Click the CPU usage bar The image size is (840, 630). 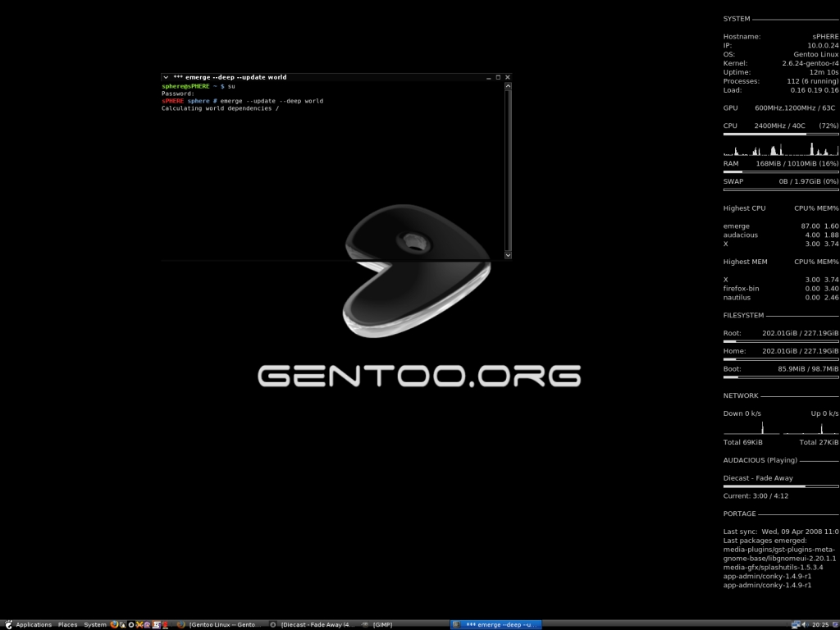coord(781,134)
